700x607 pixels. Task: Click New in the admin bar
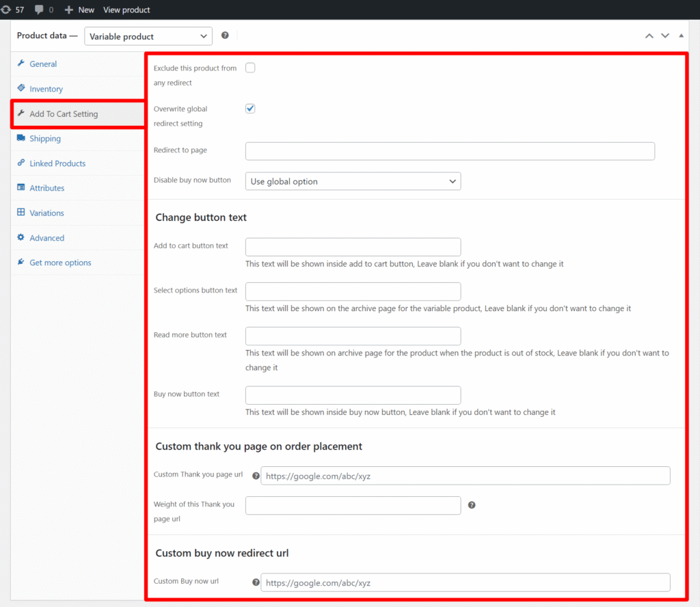pyautogui.click(x=80, y=10)
